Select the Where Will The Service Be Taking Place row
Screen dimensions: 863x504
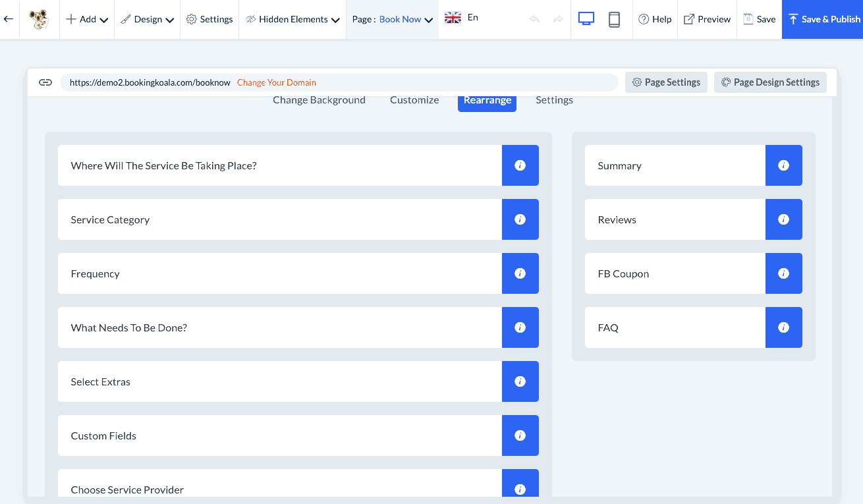[x=298, y=165]
